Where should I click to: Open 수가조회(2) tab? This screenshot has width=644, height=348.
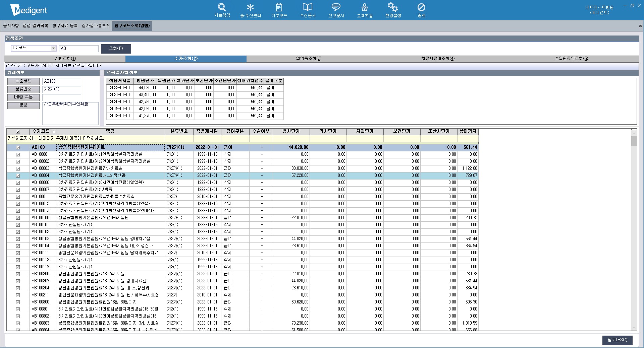click(x=186, y=59)
